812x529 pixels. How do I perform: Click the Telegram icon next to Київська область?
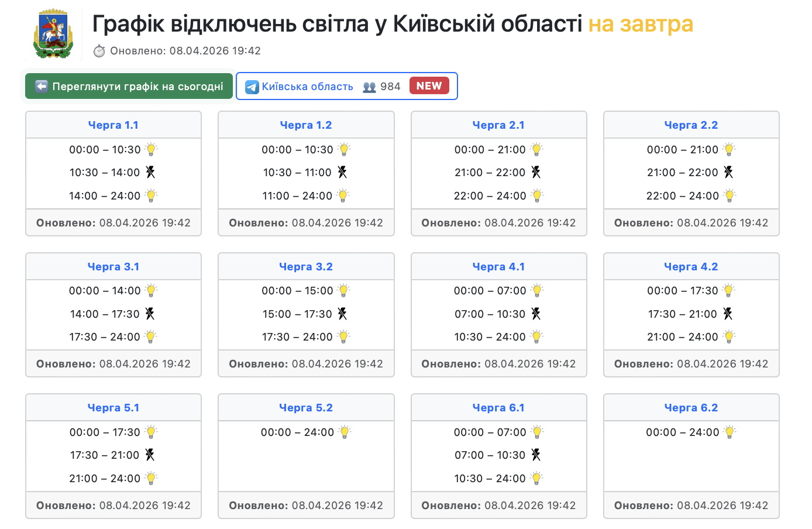pyautogui.click(x=252, y=87)
